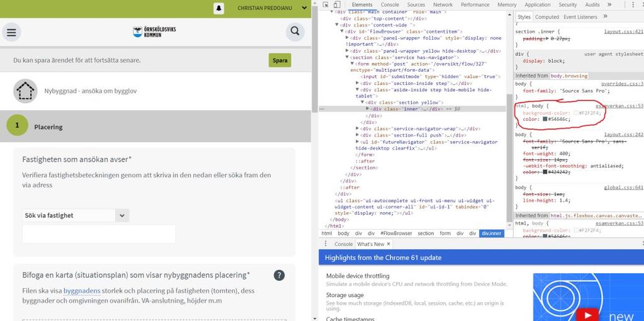Activate the DevTools inspect element icon
This screenshot has width=644, height=321.
click(326, 5)
